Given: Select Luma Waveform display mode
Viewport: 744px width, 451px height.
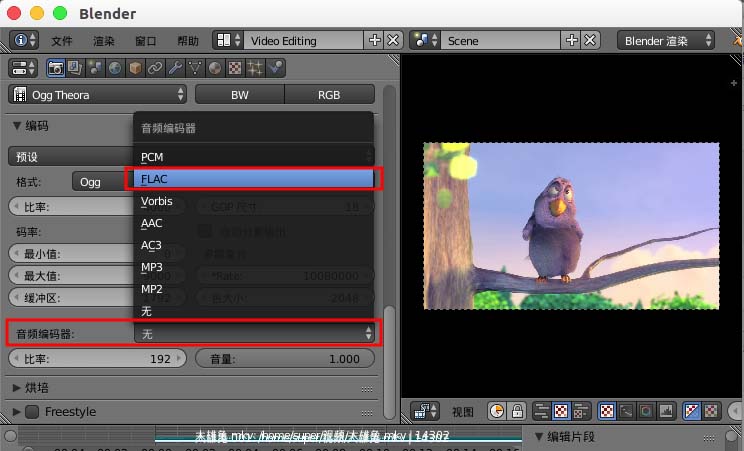Looking at the screenshot, I should 626,411.
